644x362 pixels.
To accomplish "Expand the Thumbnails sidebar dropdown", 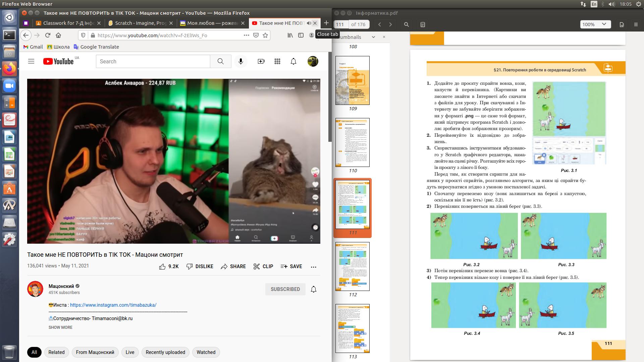I will point(373,37).
